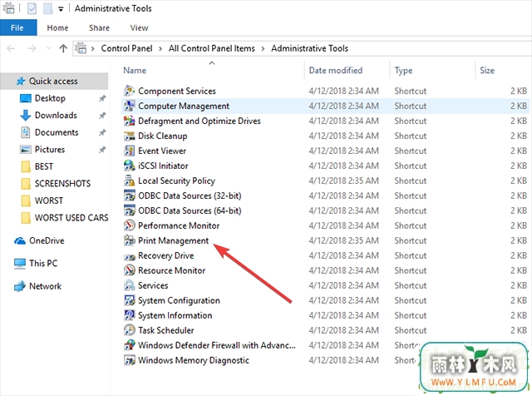532x396 pixels.
Task: Select the iSCSI Initiator icon
Action: click(x=130, y=166)
